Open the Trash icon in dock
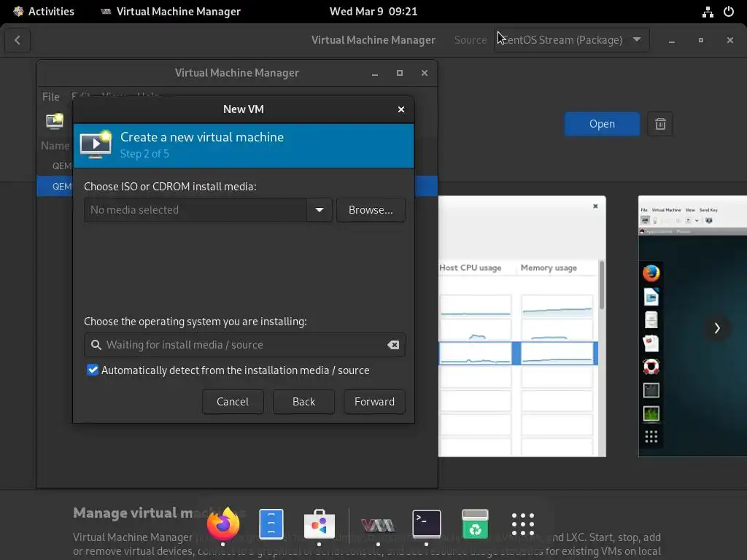 click(475, 524)
